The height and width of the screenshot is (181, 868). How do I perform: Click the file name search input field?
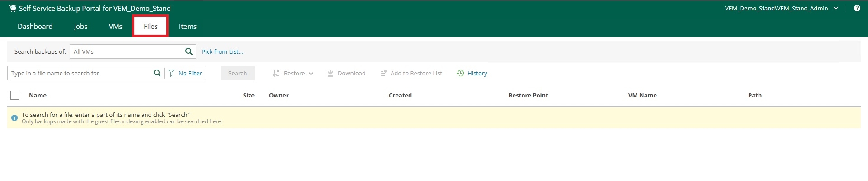pyautogui.click(x=80, y=73)
